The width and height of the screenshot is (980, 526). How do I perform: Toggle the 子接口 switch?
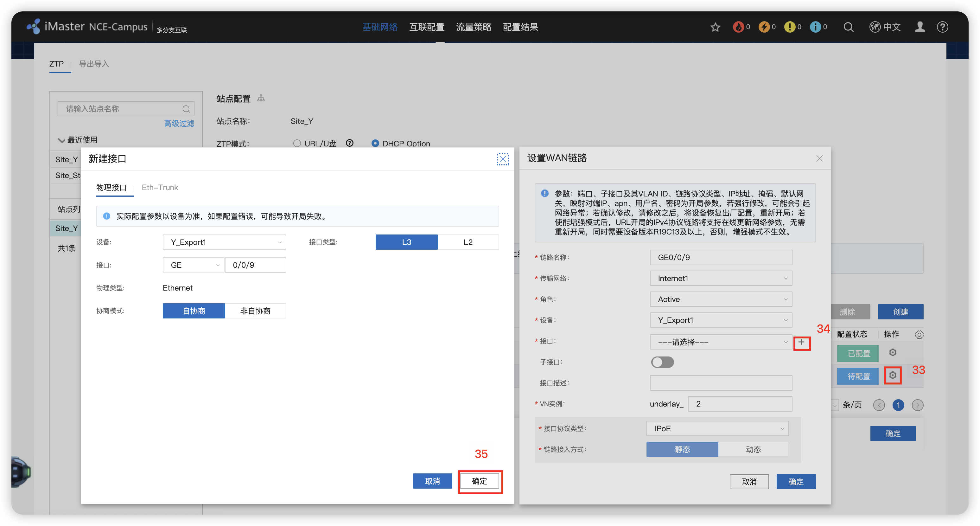(x=662, y=362)
